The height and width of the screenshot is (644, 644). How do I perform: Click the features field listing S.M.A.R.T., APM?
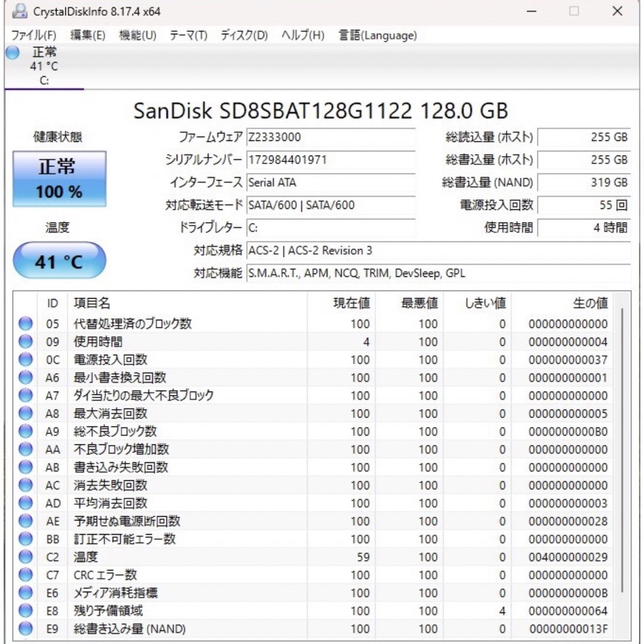click(x=439, y=273)
